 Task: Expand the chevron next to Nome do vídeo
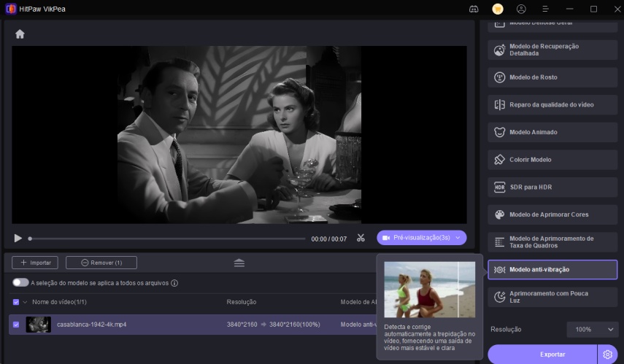pos(25,302)
